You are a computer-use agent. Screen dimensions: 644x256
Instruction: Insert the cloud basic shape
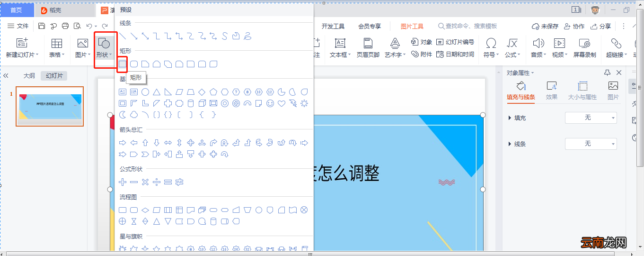[134, 114]
